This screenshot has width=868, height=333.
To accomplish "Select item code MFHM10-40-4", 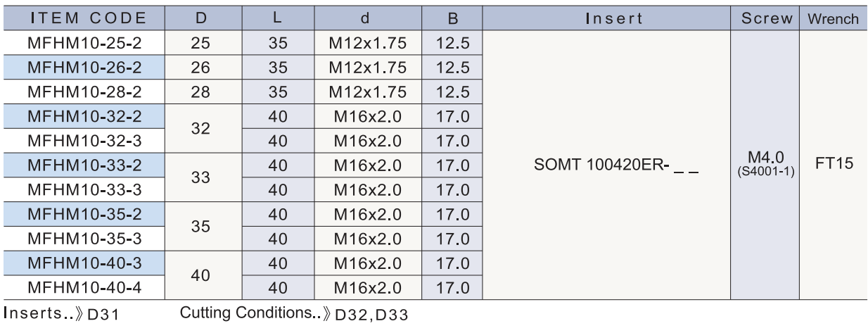I will (x=84, y=288).
